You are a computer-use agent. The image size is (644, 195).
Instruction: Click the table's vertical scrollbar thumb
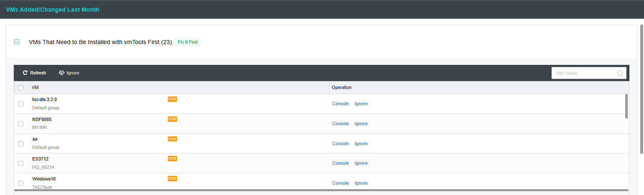[x=627, y=106]
